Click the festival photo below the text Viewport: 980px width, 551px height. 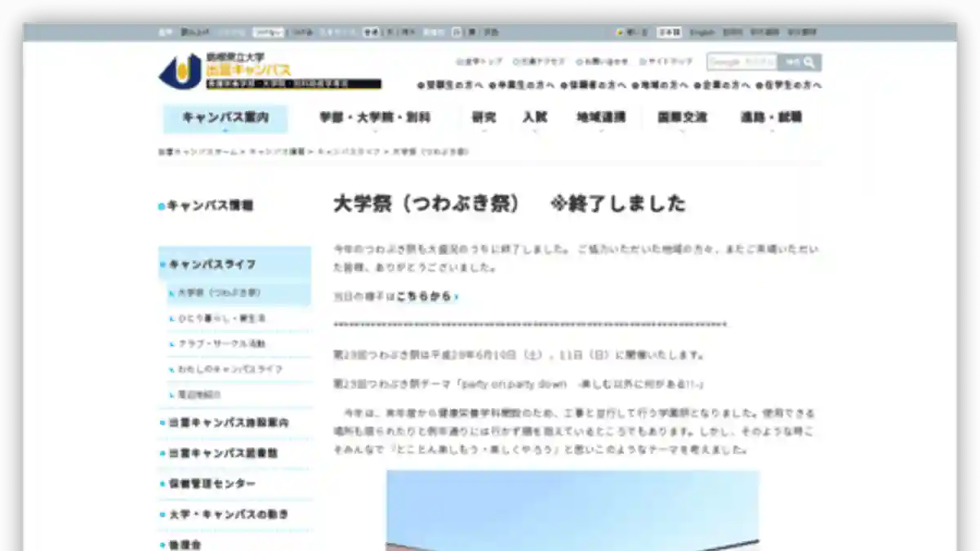click(x=572, y=510)
